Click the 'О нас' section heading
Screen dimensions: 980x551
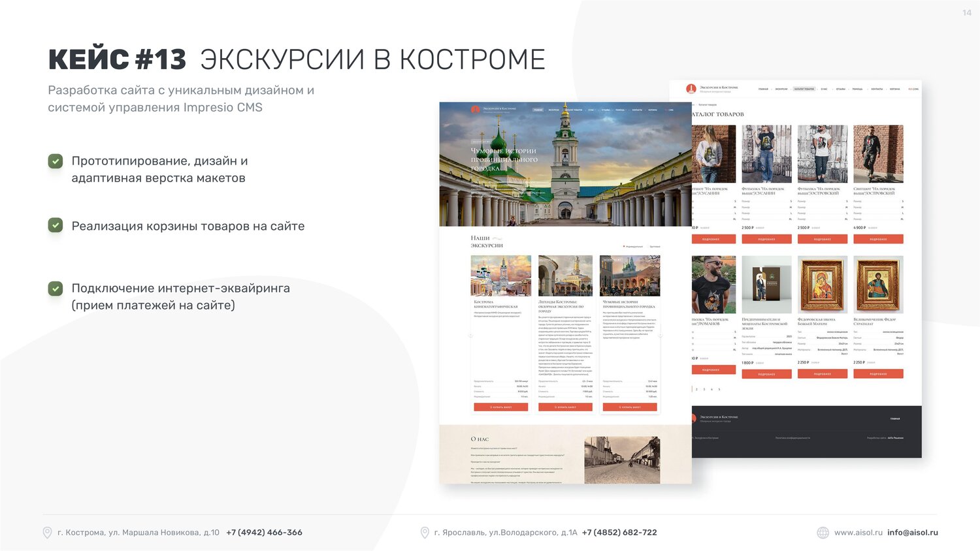pos(480,439)
